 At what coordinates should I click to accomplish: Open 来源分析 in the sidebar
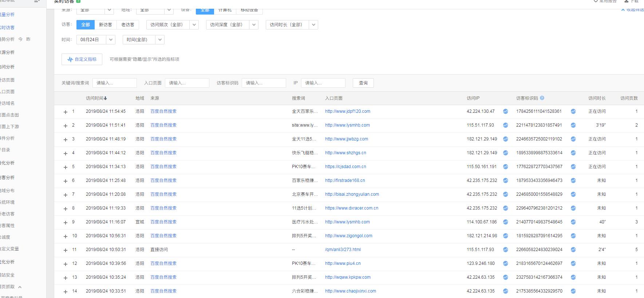[x=7, y=52]
